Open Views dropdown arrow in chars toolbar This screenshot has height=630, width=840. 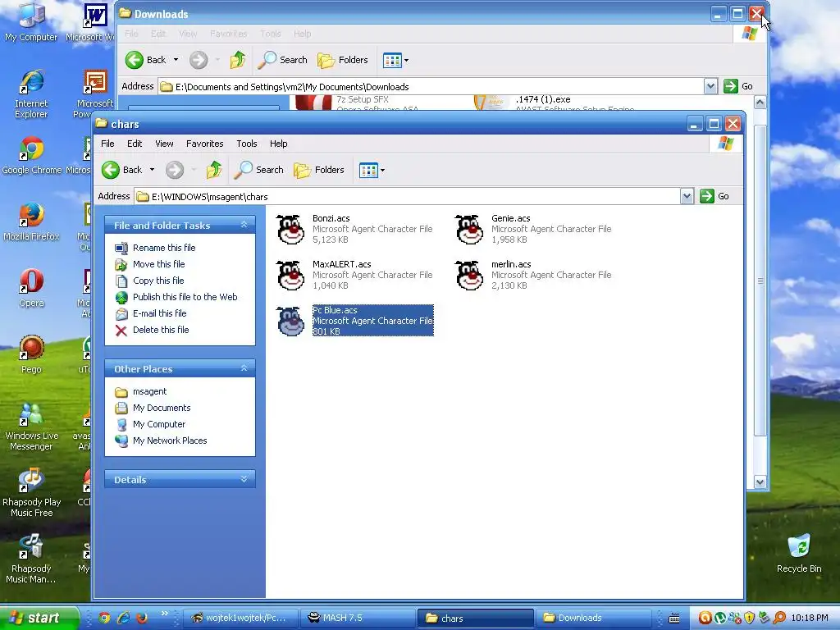[382, 171]
